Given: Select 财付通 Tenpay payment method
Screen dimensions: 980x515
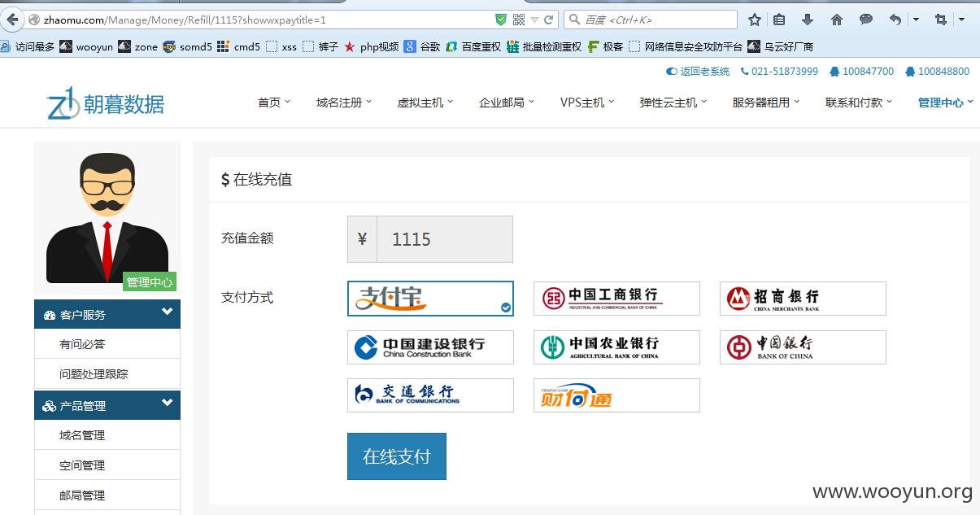Looking at the screenshot, I should [x=616, y=395].
